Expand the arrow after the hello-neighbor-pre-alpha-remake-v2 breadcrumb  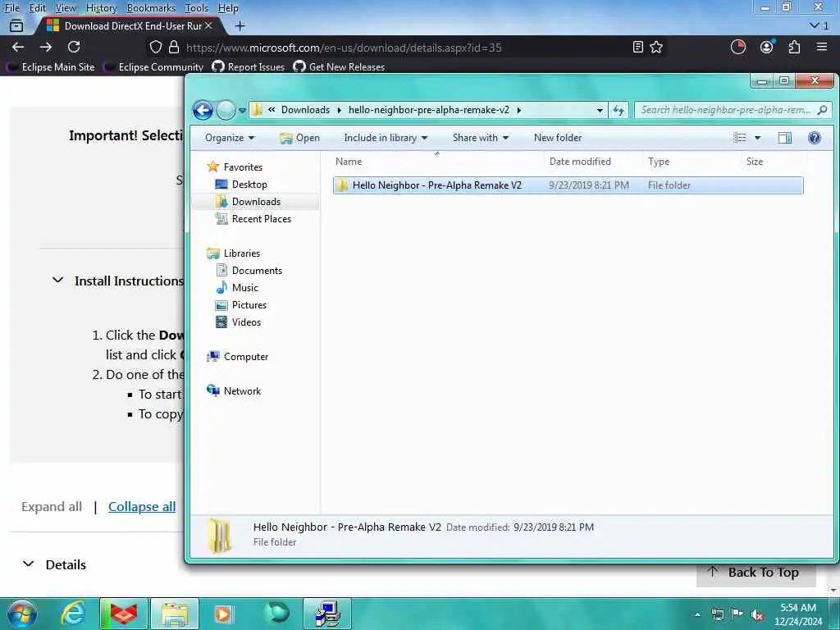tap(518, 110)
